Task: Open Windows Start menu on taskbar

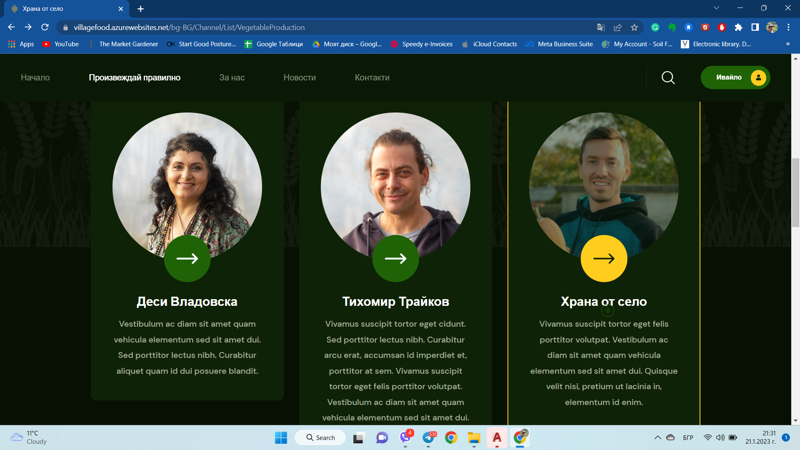Action: (x=281, y=437)
